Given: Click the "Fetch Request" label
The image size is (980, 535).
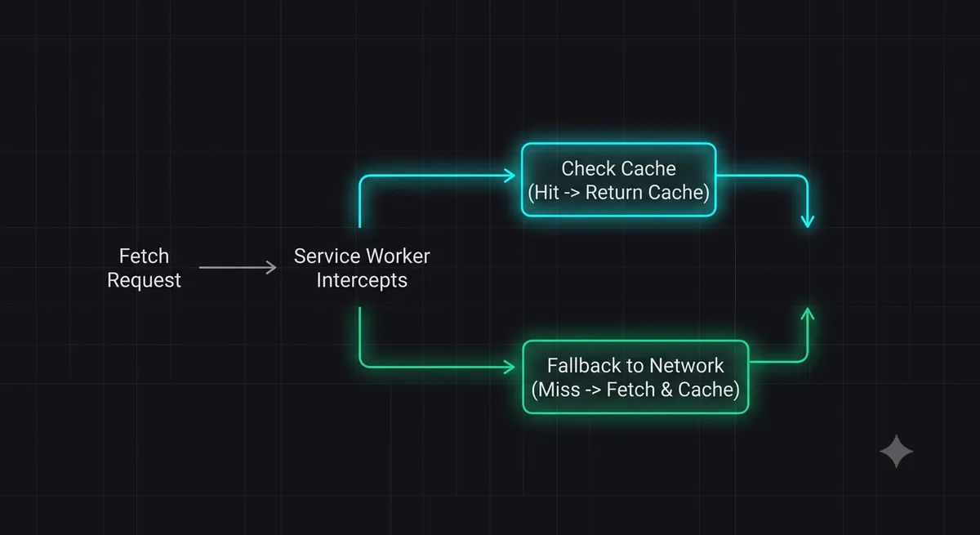Looking at the screenshot, I should pyautogui.click(x=144, y=268).
